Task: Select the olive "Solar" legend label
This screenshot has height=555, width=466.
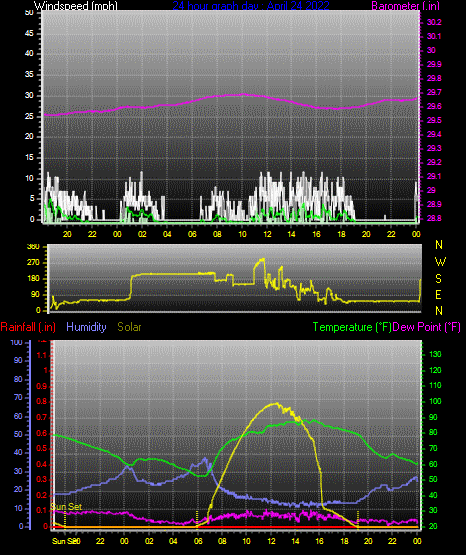Action: pyautogui.click(x=129, y=327)
